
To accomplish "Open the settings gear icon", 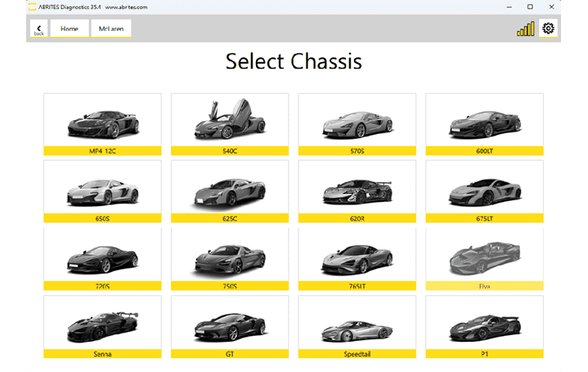I will 548,28.
